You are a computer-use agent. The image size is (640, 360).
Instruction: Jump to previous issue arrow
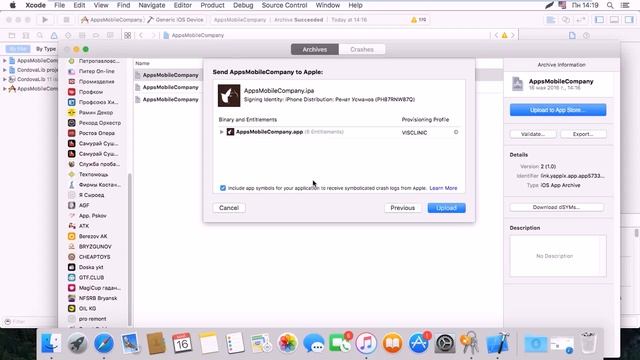pos(496,36)
